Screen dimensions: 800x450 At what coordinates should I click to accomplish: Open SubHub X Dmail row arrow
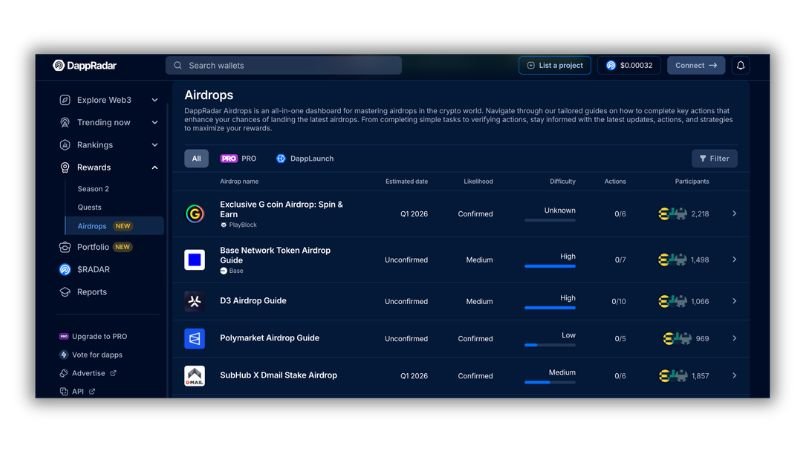[x=734, y=376]
